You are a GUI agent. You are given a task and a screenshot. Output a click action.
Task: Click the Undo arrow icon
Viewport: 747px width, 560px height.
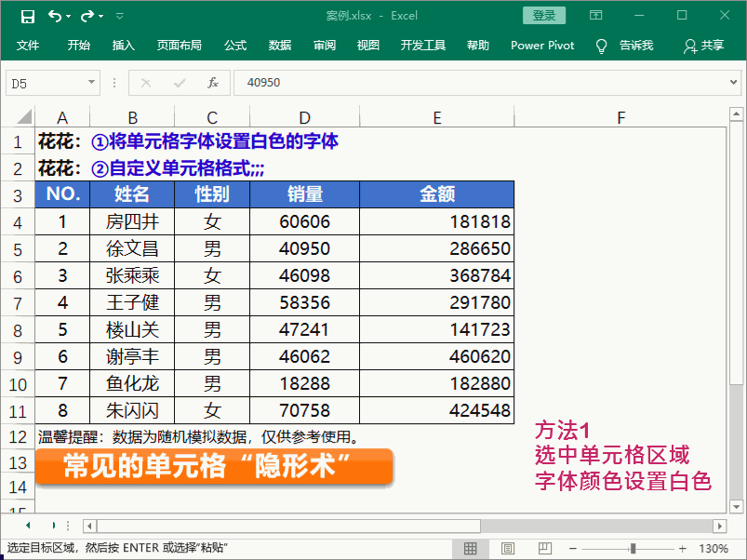click(x=54, y=16)
